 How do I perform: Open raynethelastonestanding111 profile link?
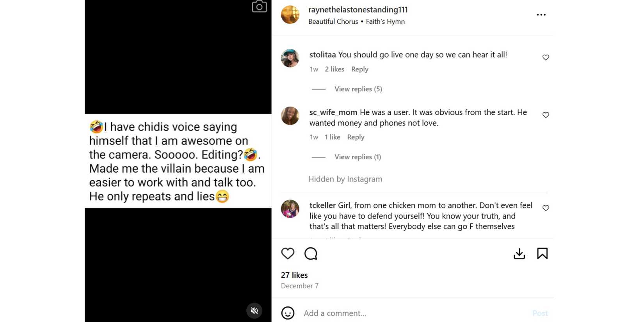[x=358, y=10]
